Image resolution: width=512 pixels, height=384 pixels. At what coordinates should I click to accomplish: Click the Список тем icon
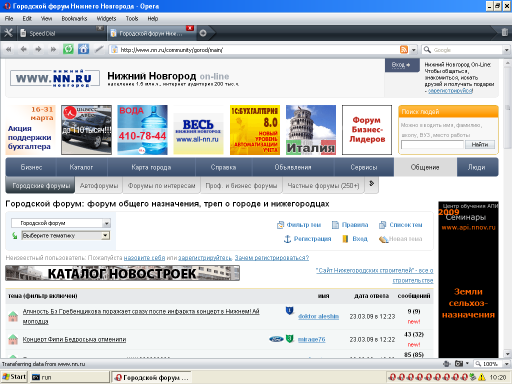[382, 225]
